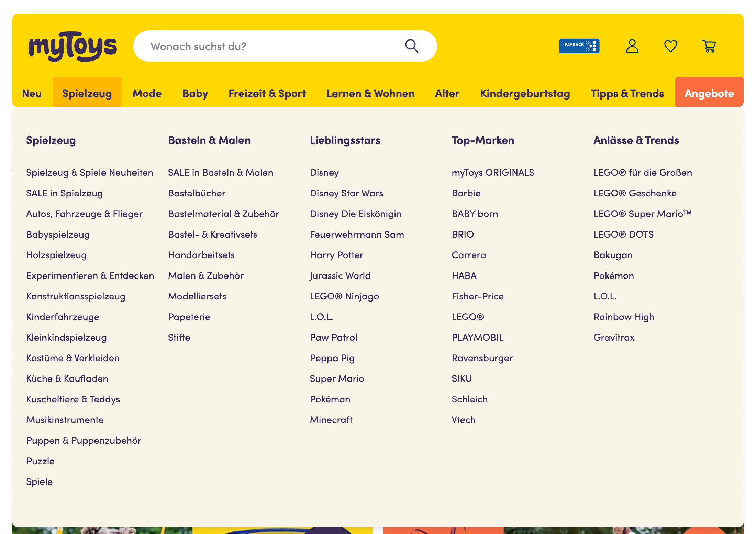Open the search magnifier icon
756x534 pixels.
tap(412, 46)
